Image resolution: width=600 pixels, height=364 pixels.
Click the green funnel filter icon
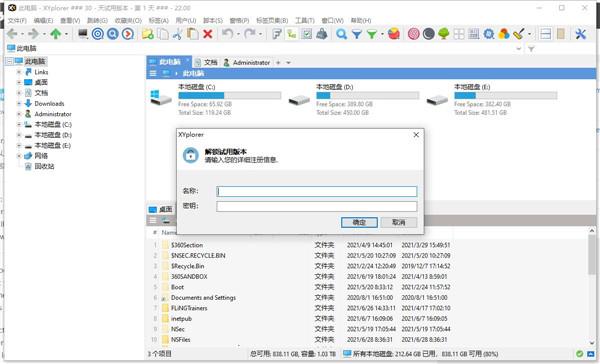click(372, 34)
